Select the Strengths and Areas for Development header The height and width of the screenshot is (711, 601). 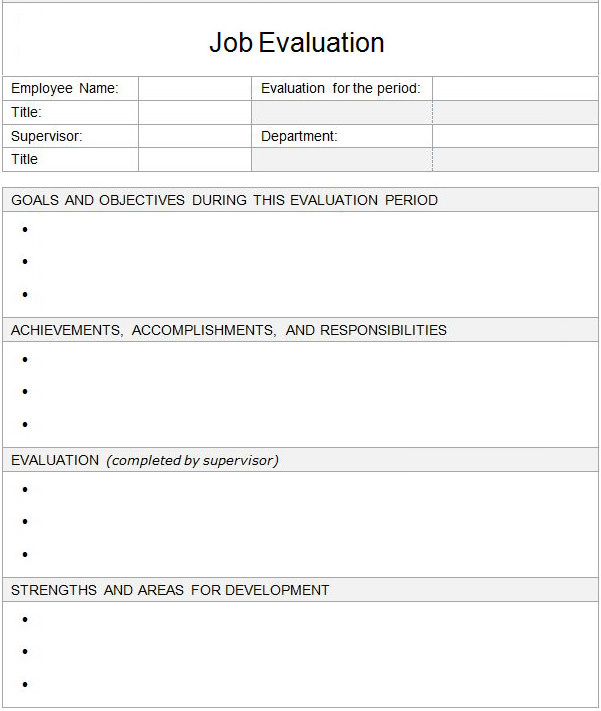pyautogui.click(x=170, y=590)
